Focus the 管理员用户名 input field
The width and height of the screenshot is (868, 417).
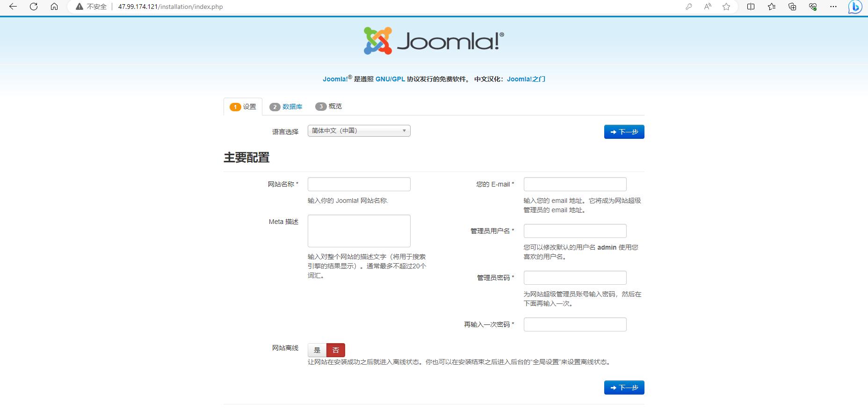575,231
